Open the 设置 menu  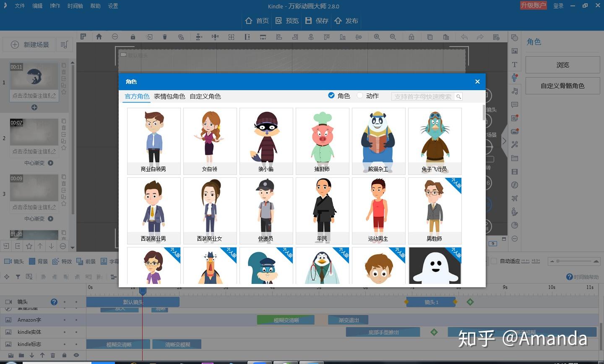[113, 6]
